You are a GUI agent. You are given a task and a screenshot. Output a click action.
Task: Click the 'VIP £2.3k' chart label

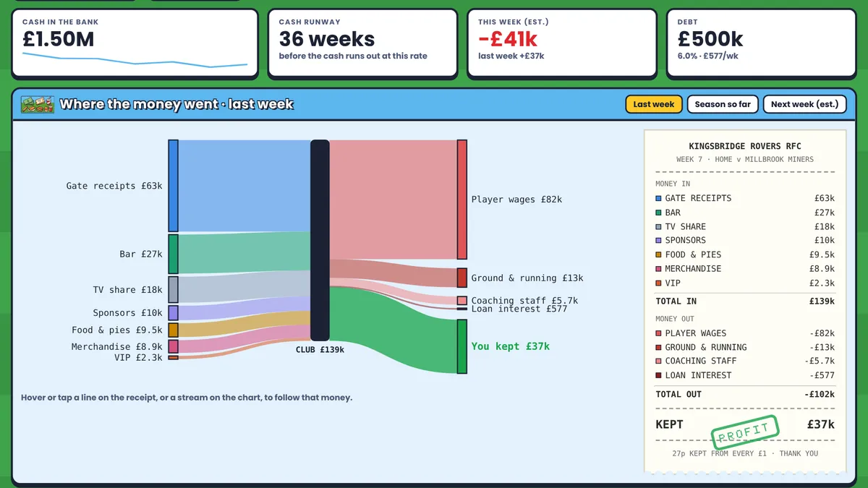pyautogui.click(x=138, y=357)
